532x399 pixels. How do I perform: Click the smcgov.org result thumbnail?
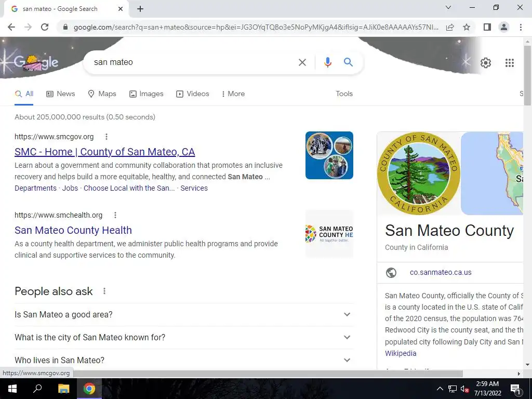(x=329, y=155)
